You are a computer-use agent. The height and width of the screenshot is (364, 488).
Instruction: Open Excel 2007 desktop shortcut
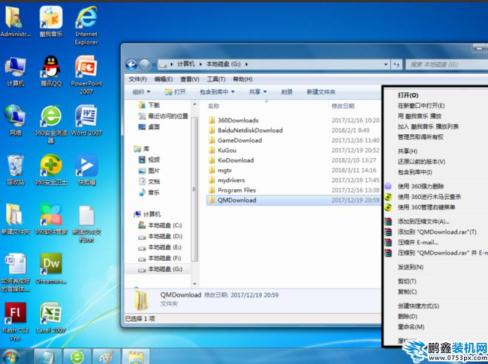[x=51, y=317]
